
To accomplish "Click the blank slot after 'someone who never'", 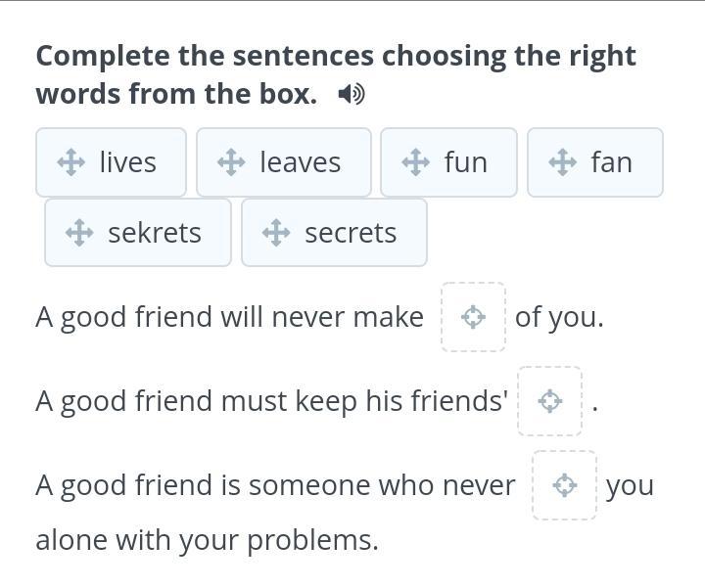I will (x=565, y=485).
